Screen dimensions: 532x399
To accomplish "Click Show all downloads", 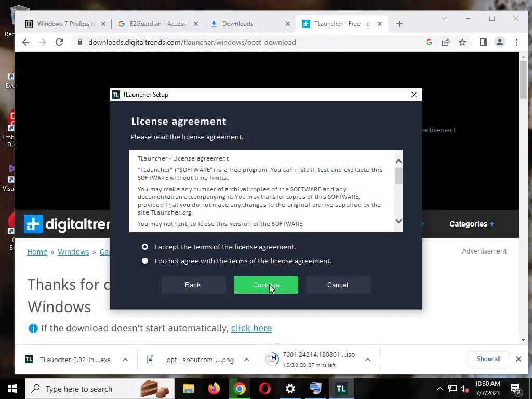I will [488, 359].
